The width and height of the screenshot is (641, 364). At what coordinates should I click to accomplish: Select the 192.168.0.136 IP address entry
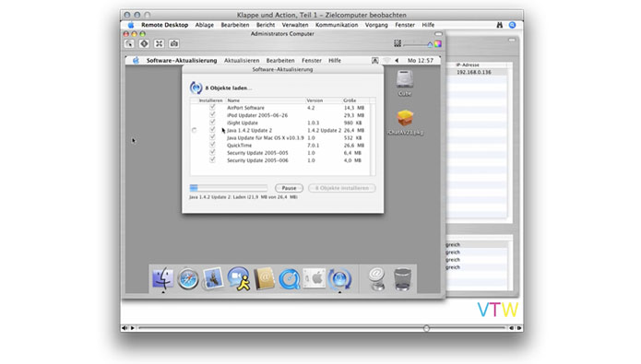click(474, 72)
